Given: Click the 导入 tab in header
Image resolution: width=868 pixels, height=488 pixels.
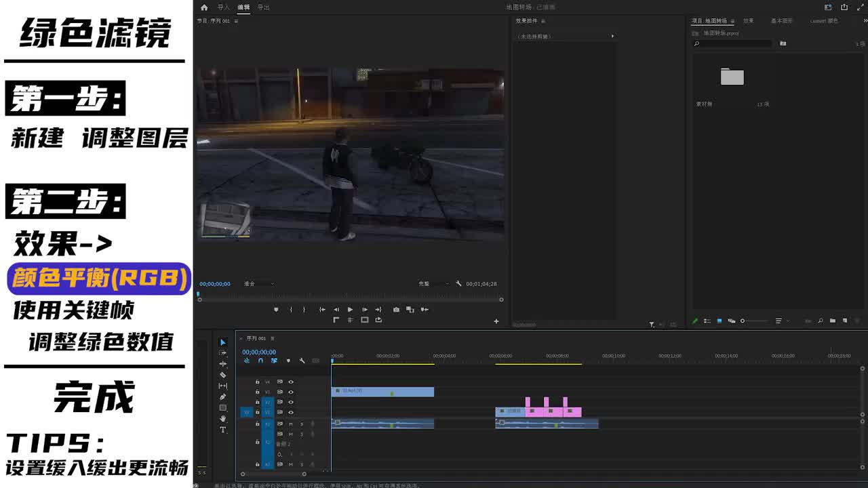Looking at the screenshot, I should 224,7.
